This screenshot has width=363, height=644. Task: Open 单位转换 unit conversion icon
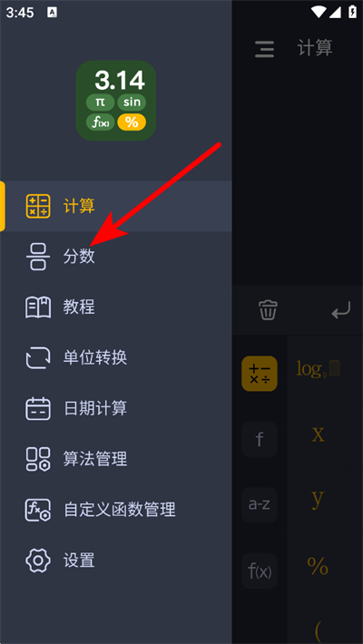pyautogui.click(x=38, y=357)
